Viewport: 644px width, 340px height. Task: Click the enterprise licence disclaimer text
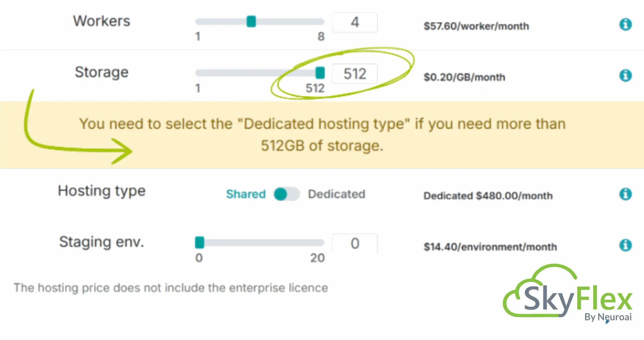(x=171, y=288)
